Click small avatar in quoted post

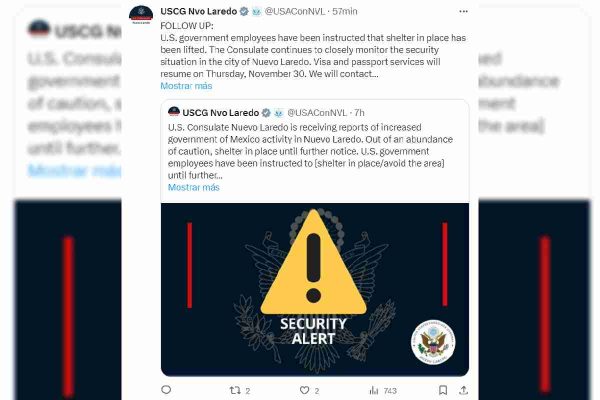174,112
